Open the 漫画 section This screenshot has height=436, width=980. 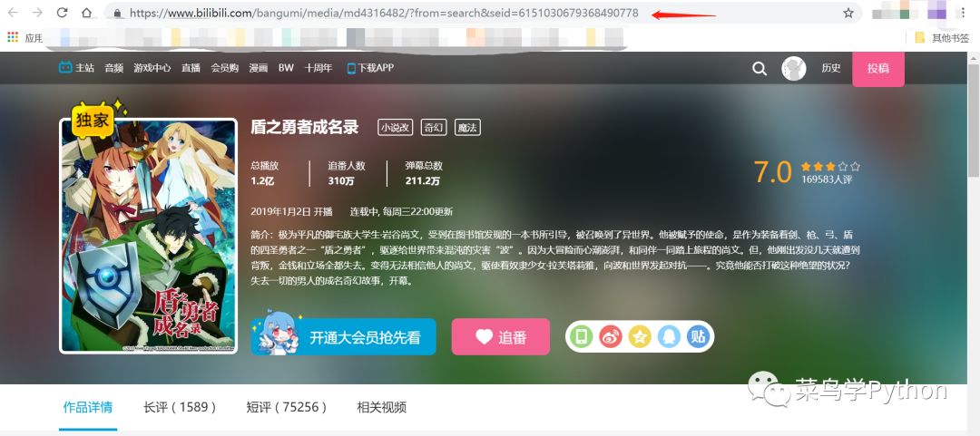[258, 67]
